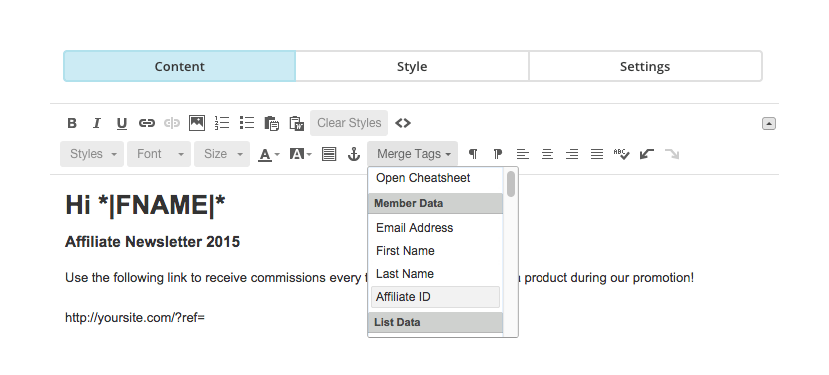Open the Font dropdown

[159, 154]
